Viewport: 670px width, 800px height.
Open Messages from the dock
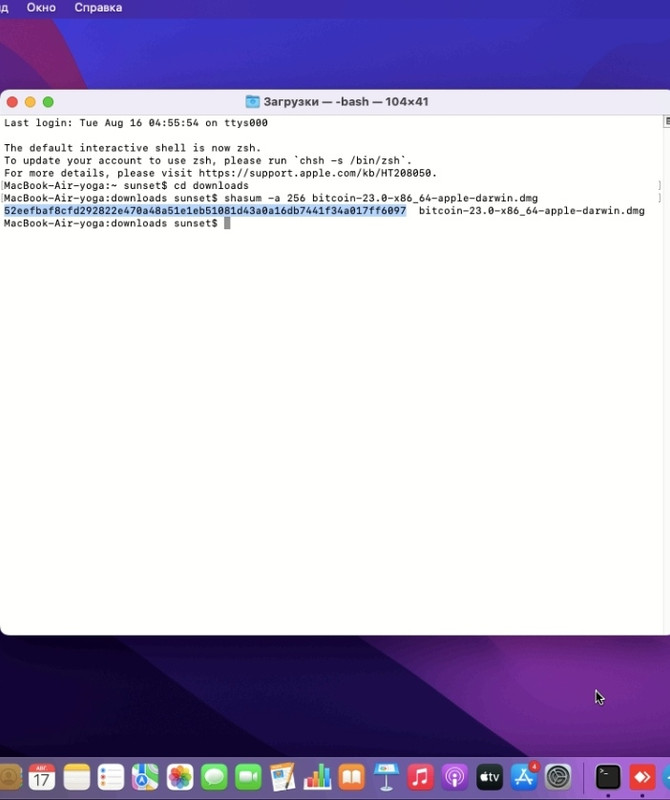pos(214,777)
